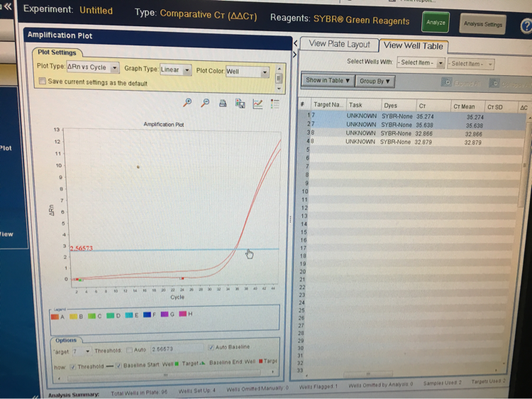Click legend color swatch A
This screenshot has width=532, height=399.
55,317
